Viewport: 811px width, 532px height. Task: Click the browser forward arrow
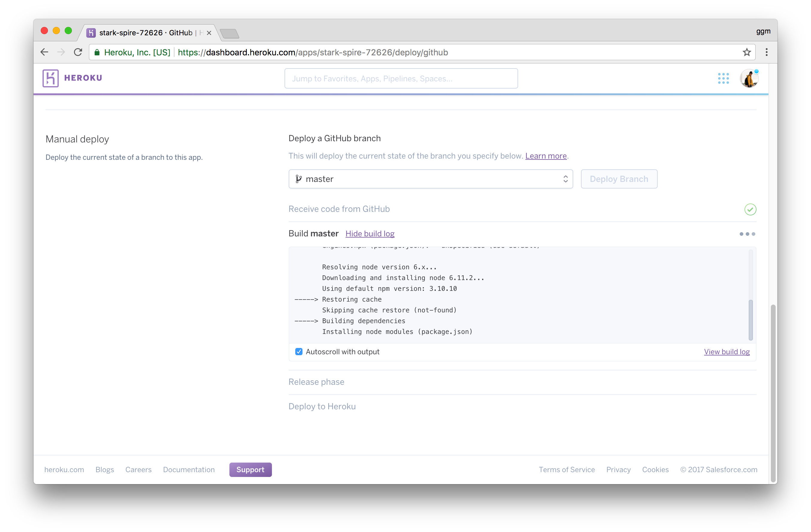61,52
